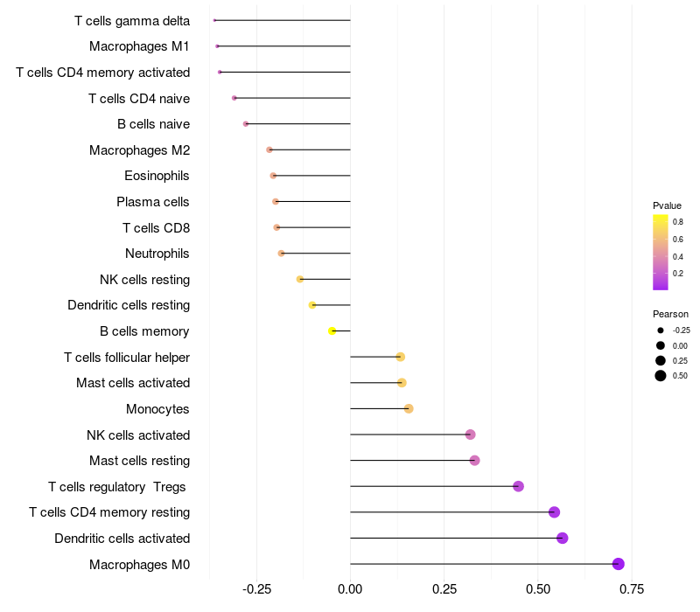Click the Mast cells resting data point

click(474, 461)
